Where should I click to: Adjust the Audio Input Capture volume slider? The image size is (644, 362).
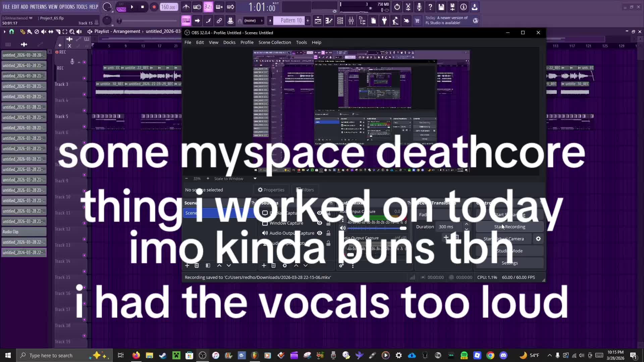click(x=377, y=228)
